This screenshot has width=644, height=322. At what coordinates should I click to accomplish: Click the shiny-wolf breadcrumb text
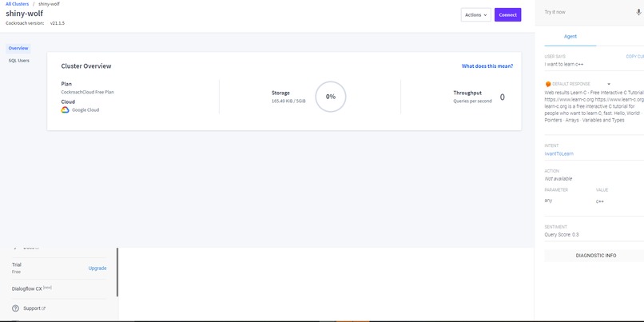coord(49,4)
